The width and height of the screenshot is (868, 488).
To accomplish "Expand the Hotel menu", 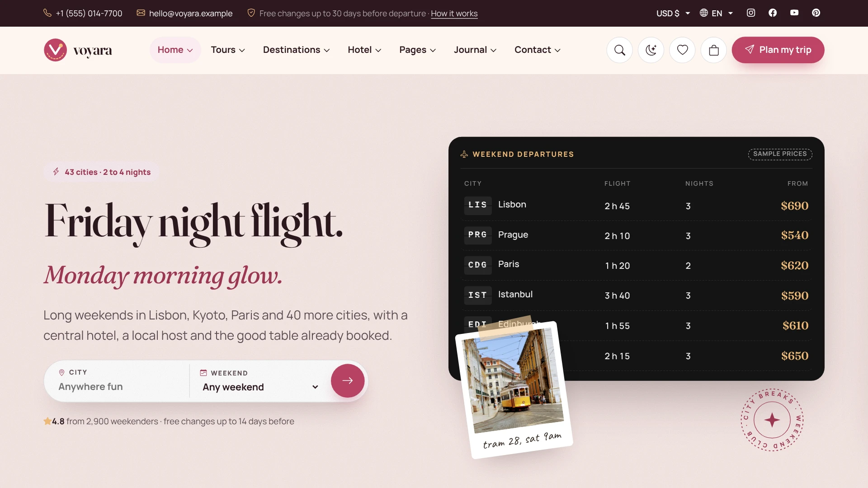I will 364,50.
